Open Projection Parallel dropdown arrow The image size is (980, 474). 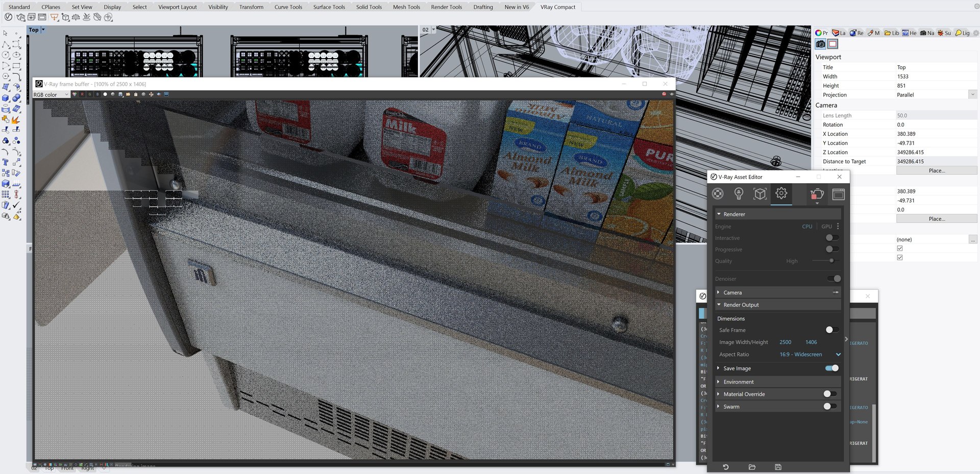point(973,95)
